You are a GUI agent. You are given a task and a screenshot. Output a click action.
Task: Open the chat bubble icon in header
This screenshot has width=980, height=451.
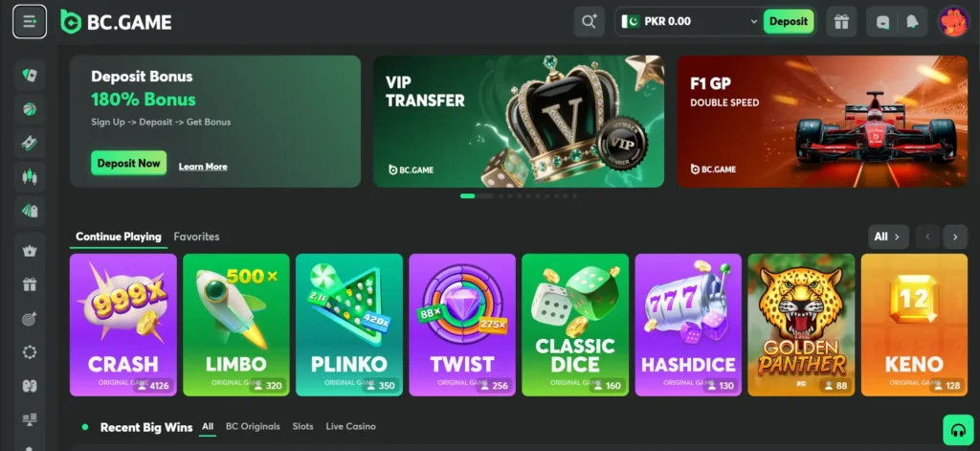click(x=882, y=22)
